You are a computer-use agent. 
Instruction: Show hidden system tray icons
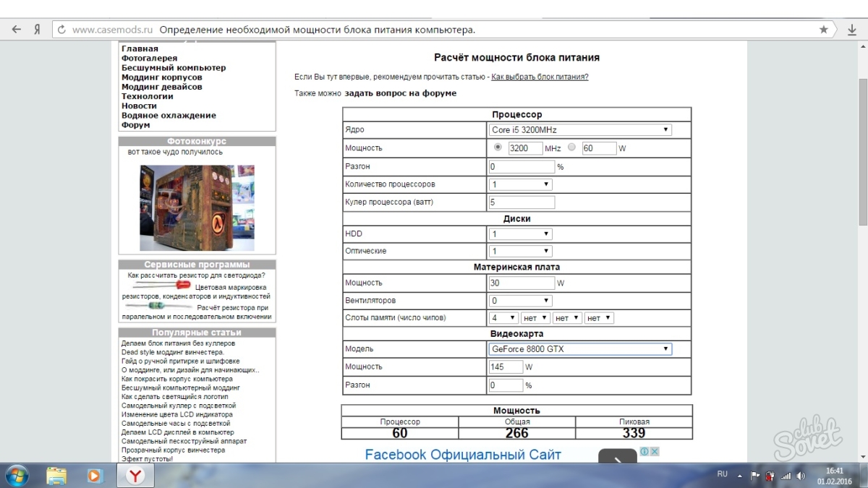[740, 476]
